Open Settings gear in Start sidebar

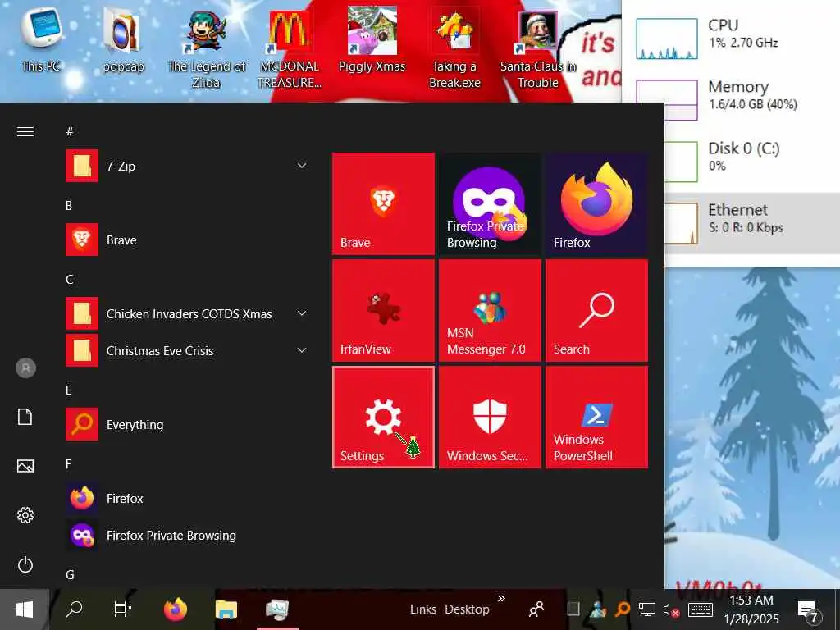point(25,515)
